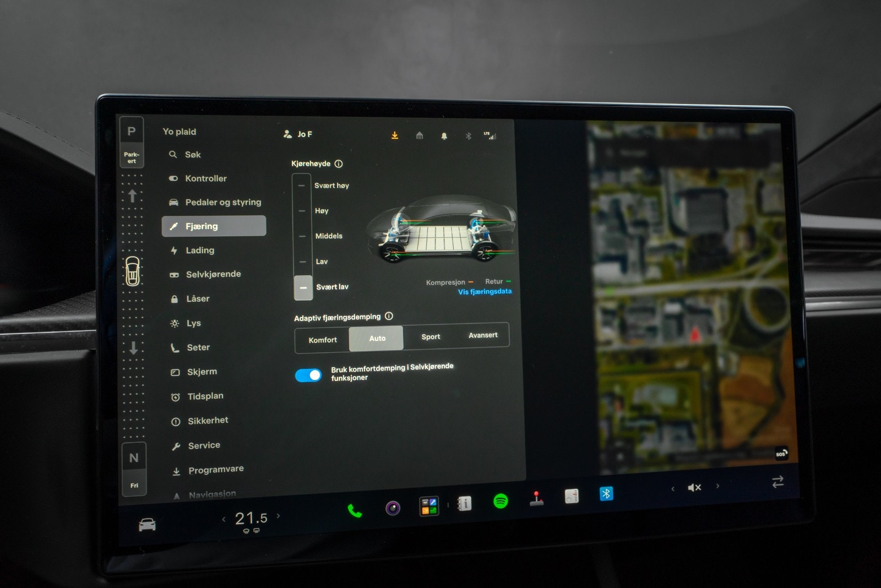Screen dimensions: 881x588
Task: Click the display icon beside Skjerm
Action: click(175, 373)
